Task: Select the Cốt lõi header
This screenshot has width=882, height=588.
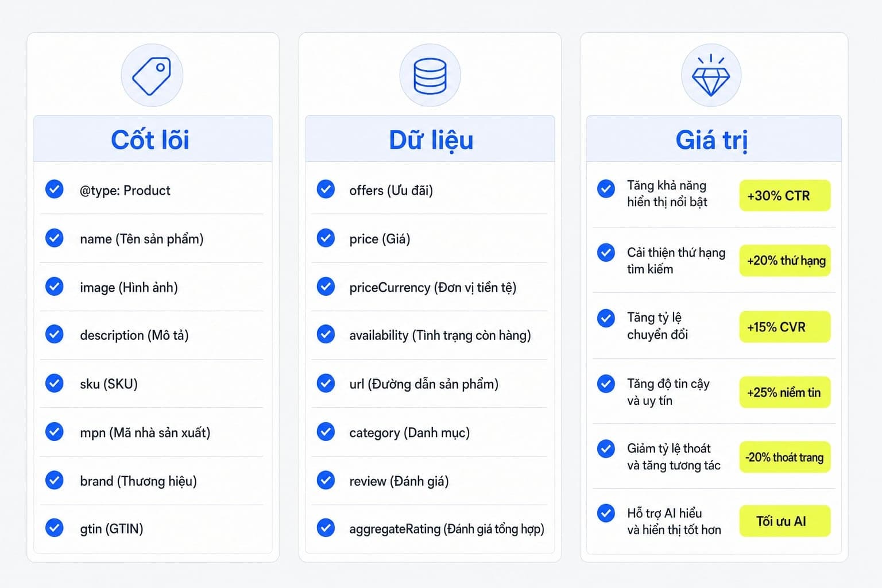Action: (153, 139)
